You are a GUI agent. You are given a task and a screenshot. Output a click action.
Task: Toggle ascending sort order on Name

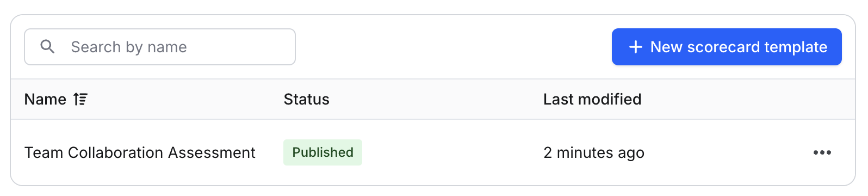(x=80, y=99)
